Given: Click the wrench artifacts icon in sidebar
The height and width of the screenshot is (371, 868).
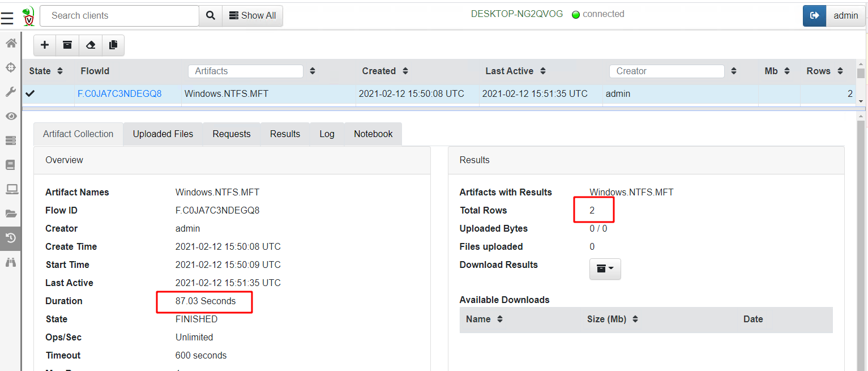Looking at the screenshot, I should click(11, 92).
